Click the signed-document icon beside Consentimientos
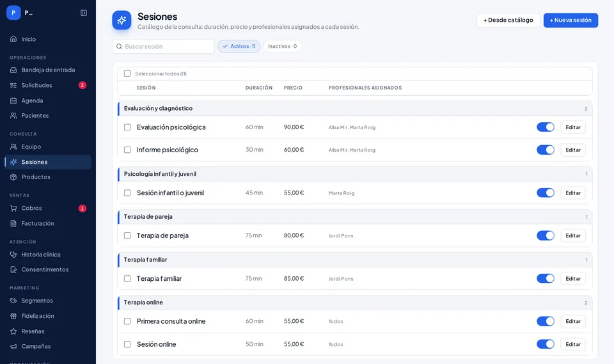 coord(13,269)
